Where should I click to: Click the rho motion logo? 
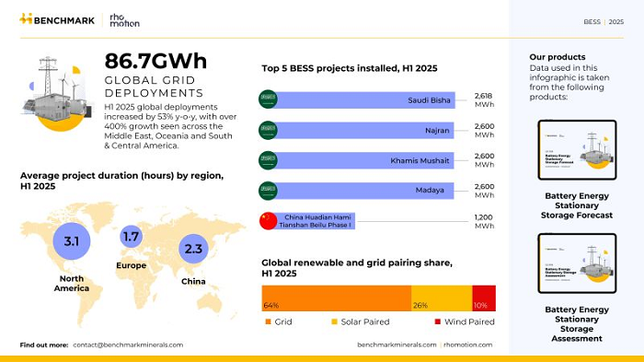click(x=124, y=20)
